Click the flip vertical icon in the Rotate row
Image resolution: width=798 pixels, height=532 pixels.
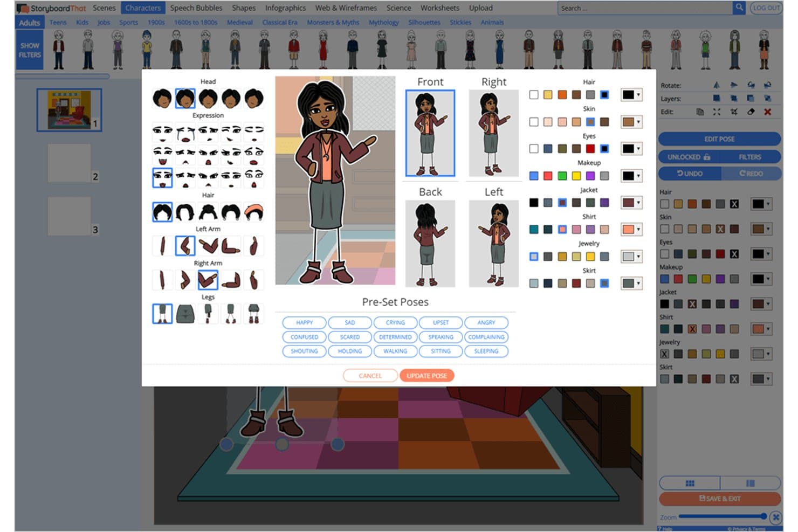[x=734, y=85]
